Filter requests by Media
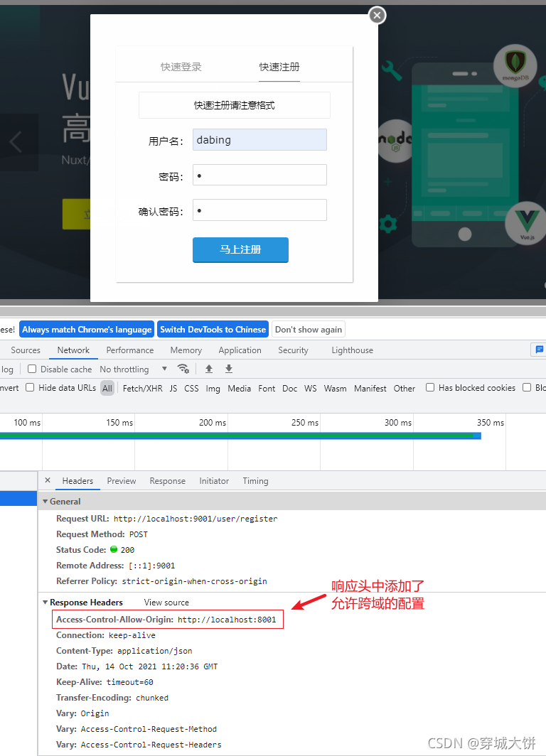 [240, 388]
